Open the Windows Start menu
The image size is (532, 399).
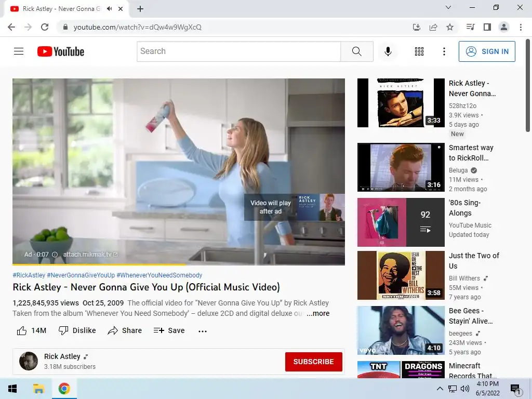point(12,389)
